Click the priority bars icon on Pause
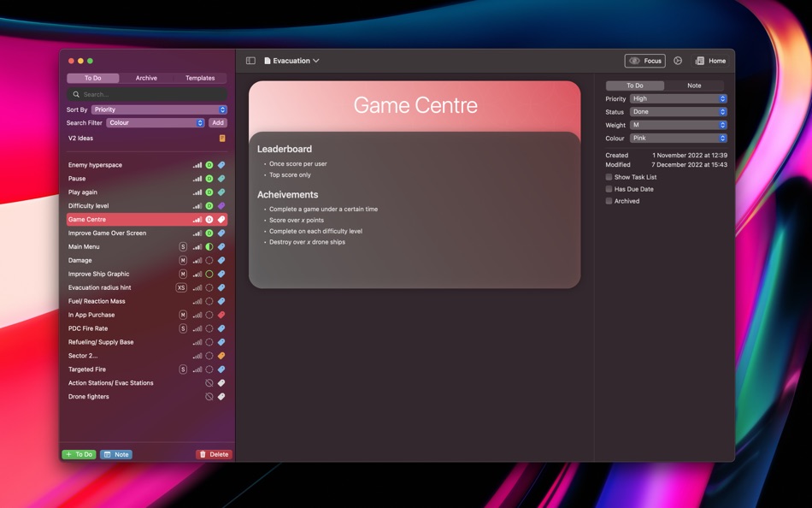 pyautogui.click(x=197, y=179)
